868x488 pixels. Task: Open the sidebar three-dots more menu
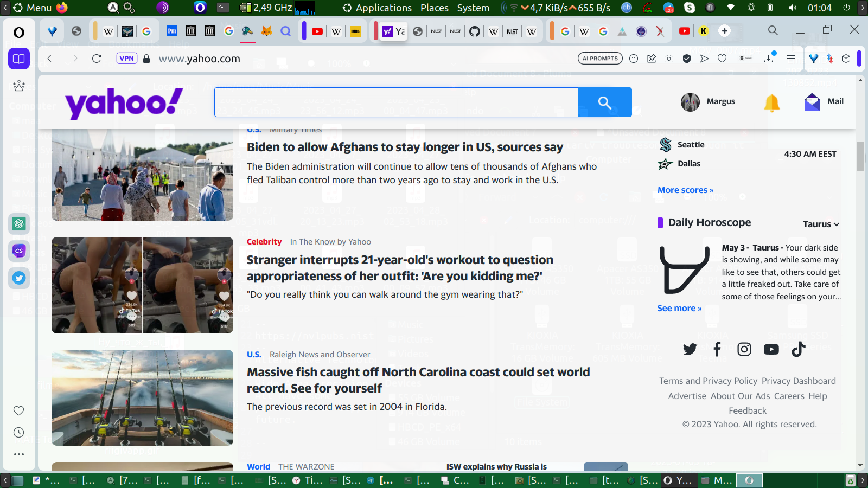19,454
